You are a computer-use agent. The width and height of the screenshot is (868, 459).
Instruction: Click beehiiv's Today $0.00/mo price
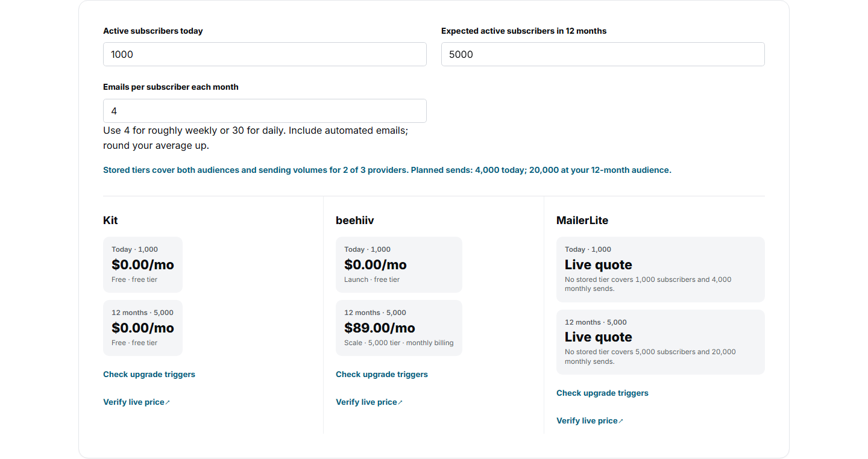[x=376, y=264]
